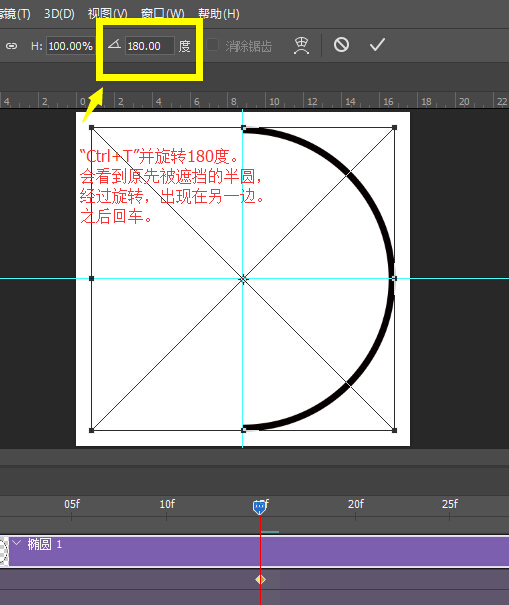This screenshot has width=509, height=605.
Task: Click the blue timeline playhead marker
Action: pos(259,507)
